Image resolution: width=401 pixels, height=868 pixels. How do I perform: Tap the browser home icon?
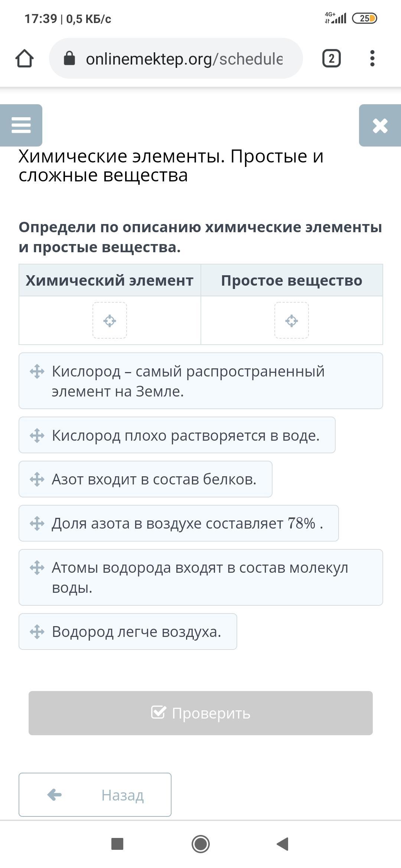(25, 59)
